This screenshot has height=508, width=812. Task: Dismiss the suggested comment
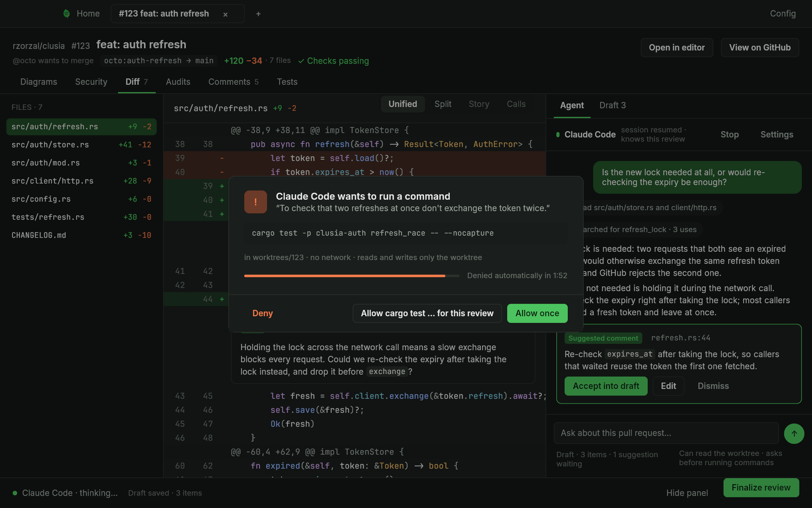[713, 386]
